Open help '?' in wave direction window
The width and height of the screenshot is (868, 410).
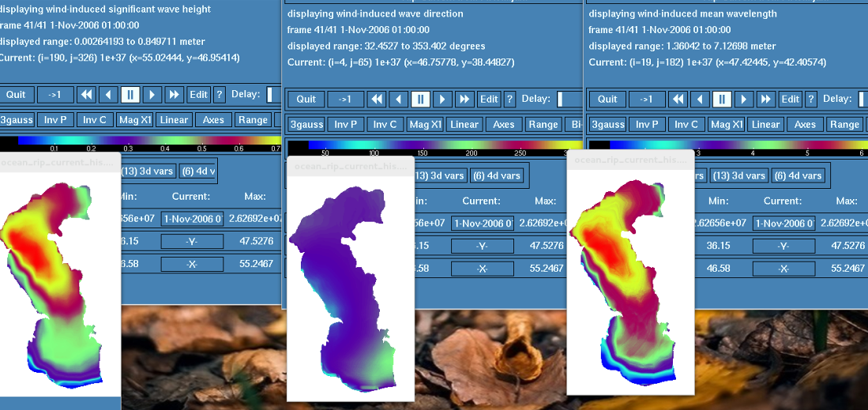509,99
